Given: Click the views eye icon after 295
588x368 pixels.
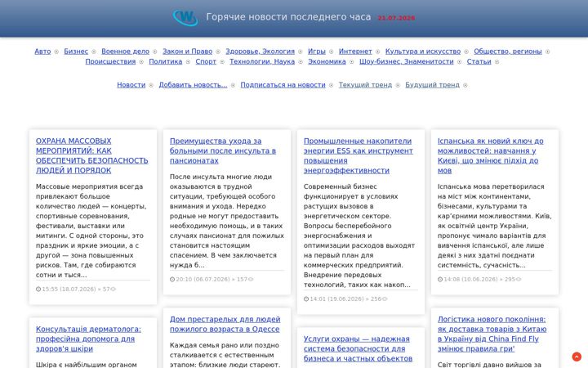Looking at the screenshot, I should point(519,280).
